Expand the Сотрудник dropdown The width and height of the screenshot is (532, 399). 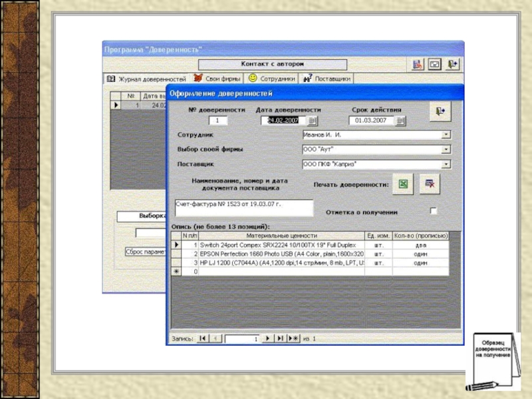[x=446, y=135]
